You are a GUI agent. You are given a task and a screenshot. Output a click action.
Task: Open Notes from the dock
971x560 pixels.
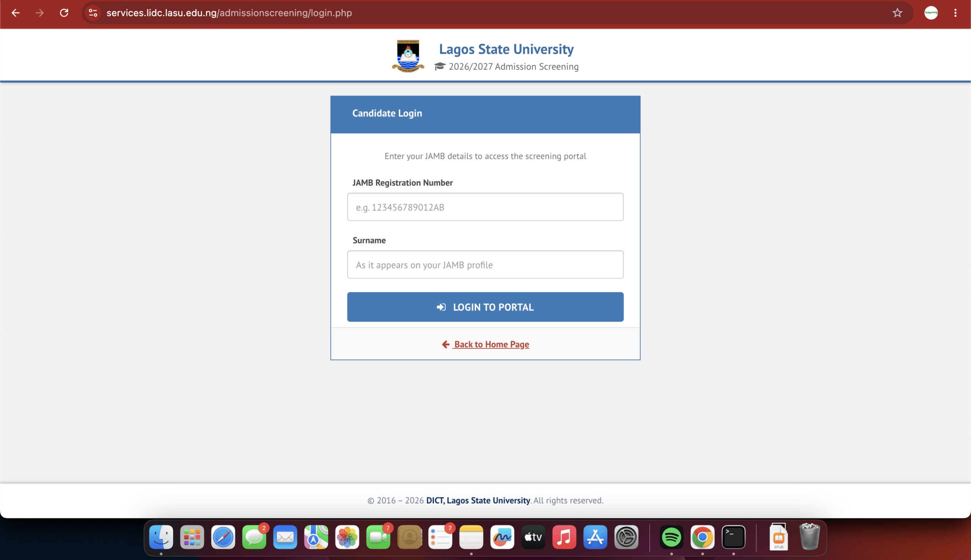(x=471, y=537)
